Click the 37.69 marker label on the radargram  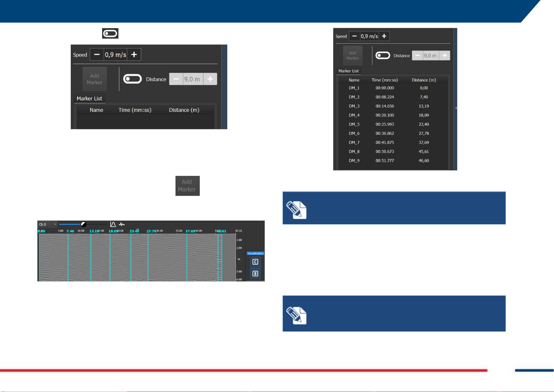190,231
